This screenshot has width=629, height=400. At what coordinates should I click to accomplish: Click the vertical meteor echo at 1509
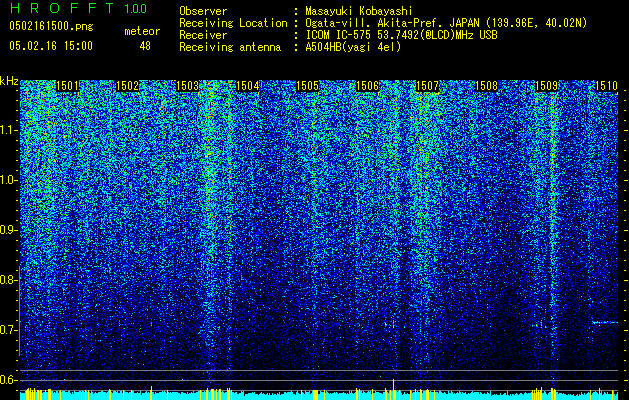[553, 229]
